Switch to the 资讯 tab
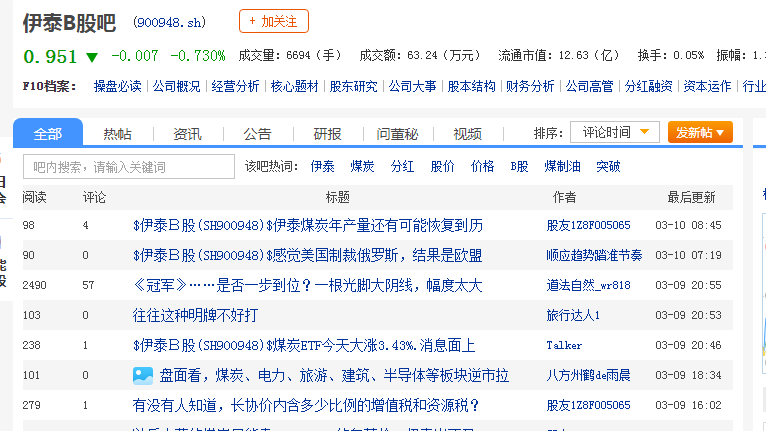Image resolution: width=766 pixels, height=431 pixels. [x=188, y=134]
